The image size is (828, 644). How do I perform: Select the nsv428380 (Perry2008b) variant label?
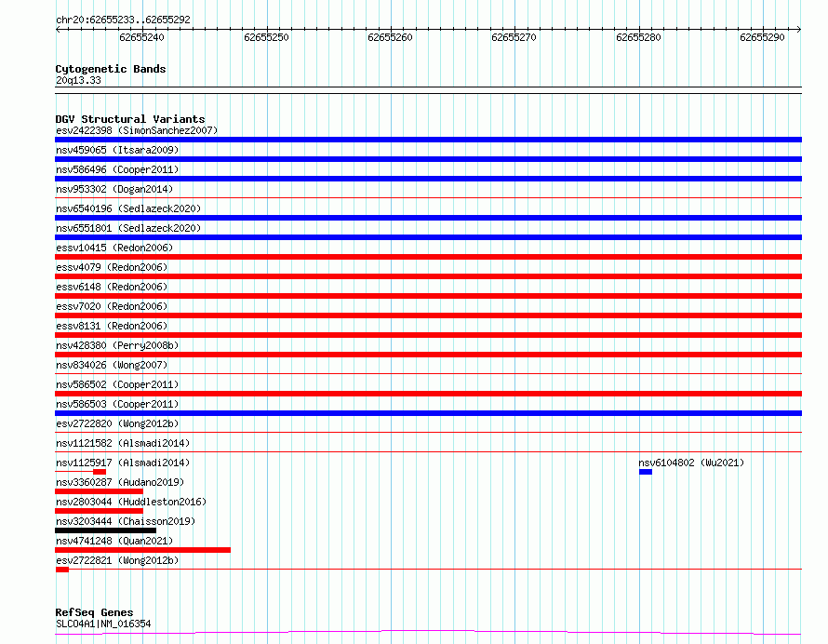point(116,345)
